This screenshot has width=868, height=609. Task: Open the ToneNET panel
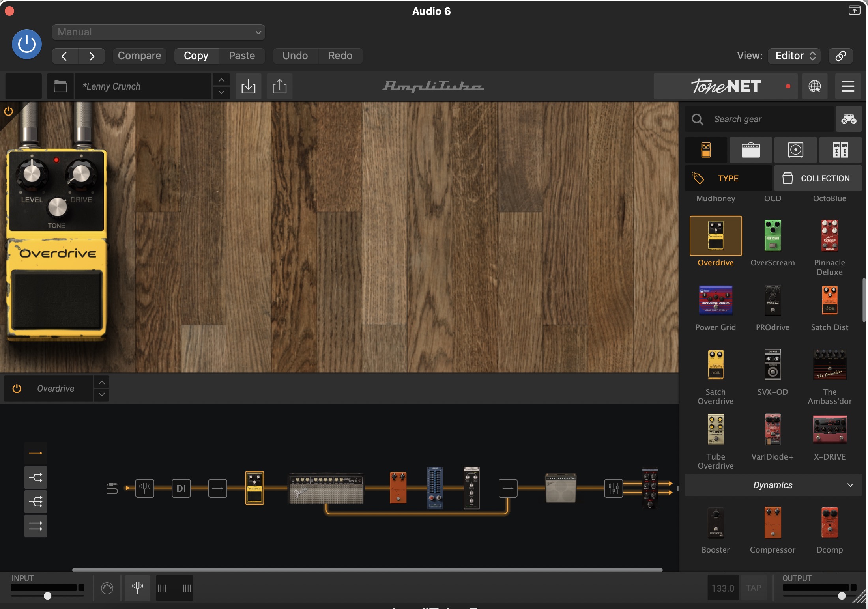coord(726,86)
